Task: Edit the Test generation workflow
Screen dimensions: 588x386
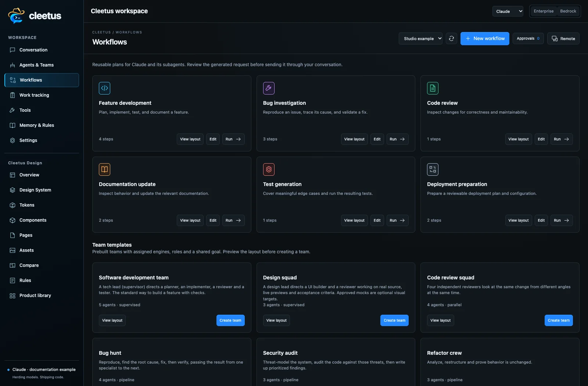Action: (x=377, y=221)
